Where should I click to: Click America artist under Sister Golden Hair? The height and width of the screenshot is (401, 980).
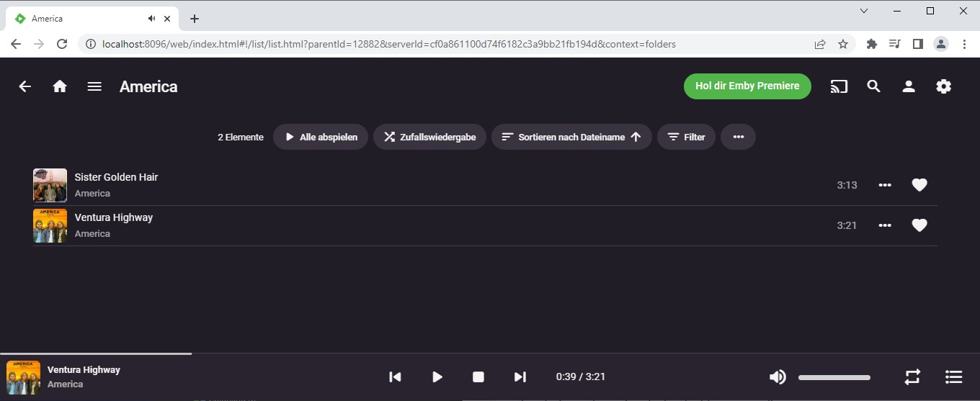tap(92, 194)
